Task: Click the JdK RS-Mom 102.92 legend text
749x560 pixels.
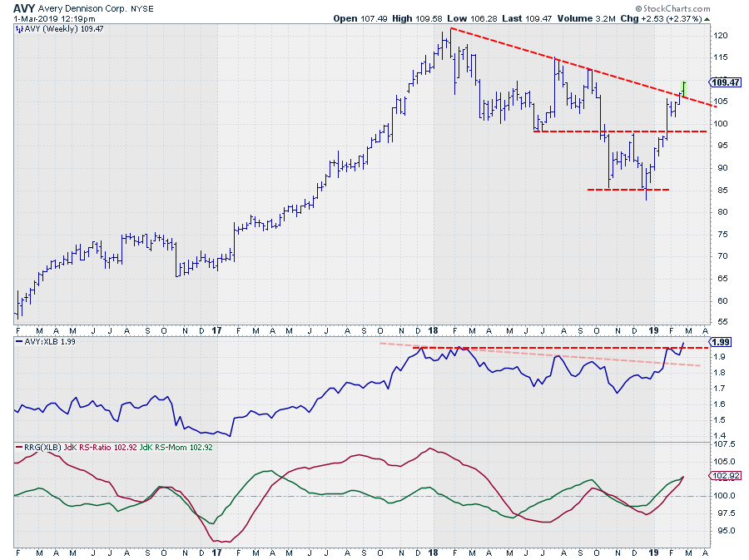Action: tap(176, 448)
